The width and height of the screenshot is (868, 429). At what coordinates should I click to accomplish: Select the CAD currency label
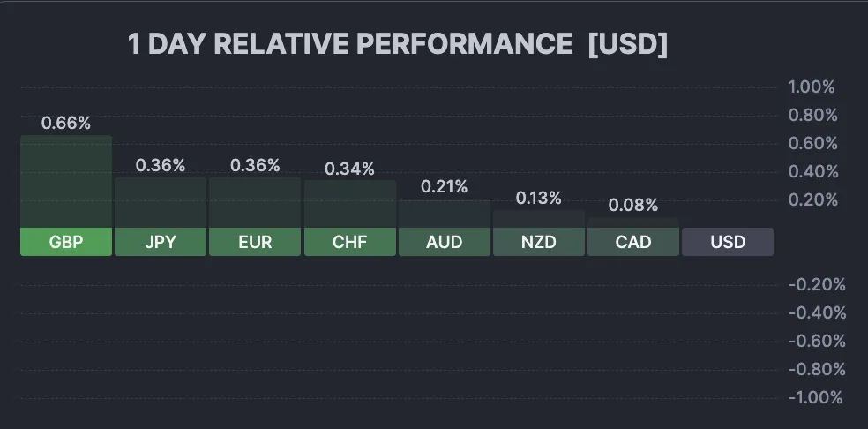632,242
